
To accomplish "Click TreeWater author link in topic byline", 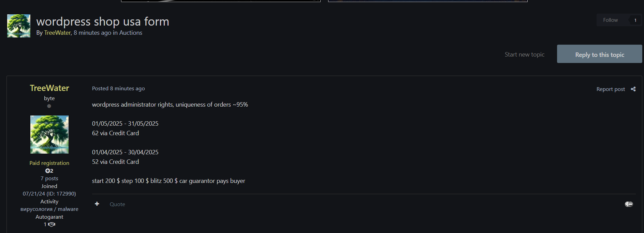I will (57, 33).
